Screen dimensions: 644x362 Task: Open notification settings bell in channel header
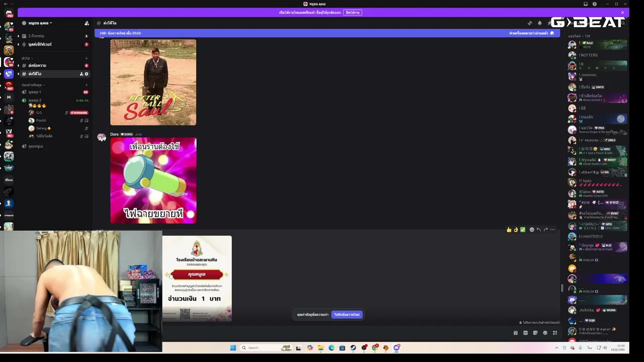(x=539, y=23)
